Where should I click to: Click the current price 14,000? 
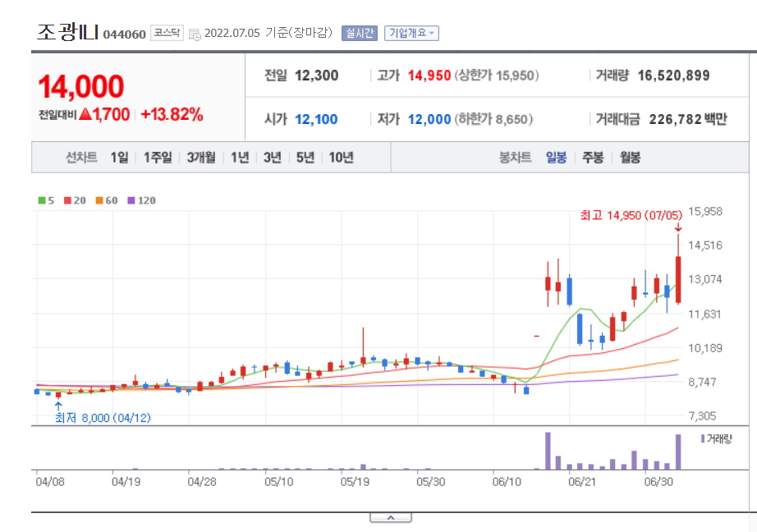click(x=81, y=86)
